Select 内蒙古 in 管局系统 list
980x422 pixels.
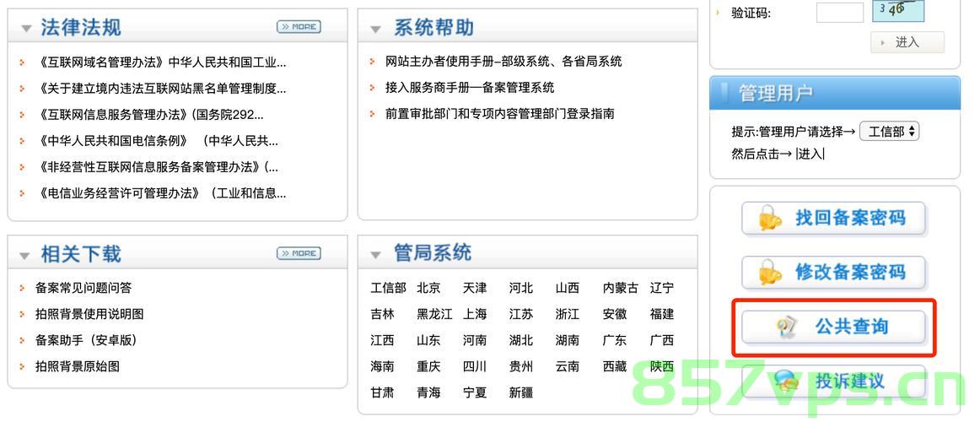click(621, 288)
